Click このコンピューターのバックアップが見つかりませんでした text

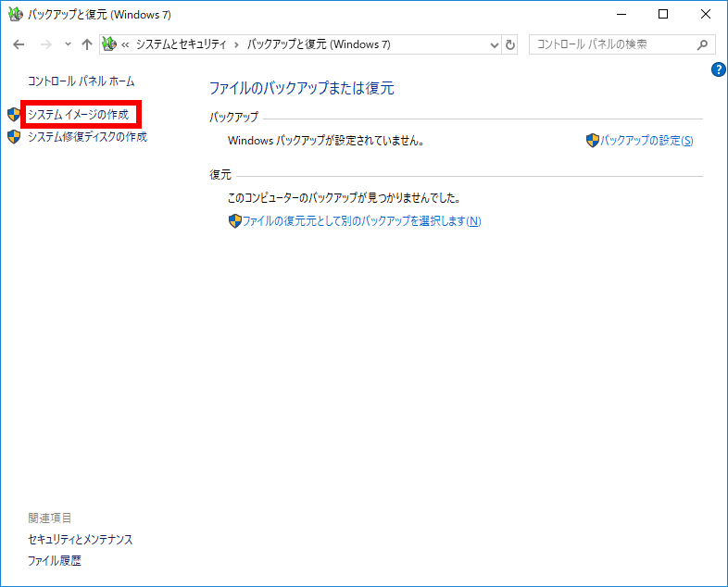(344, 198)
